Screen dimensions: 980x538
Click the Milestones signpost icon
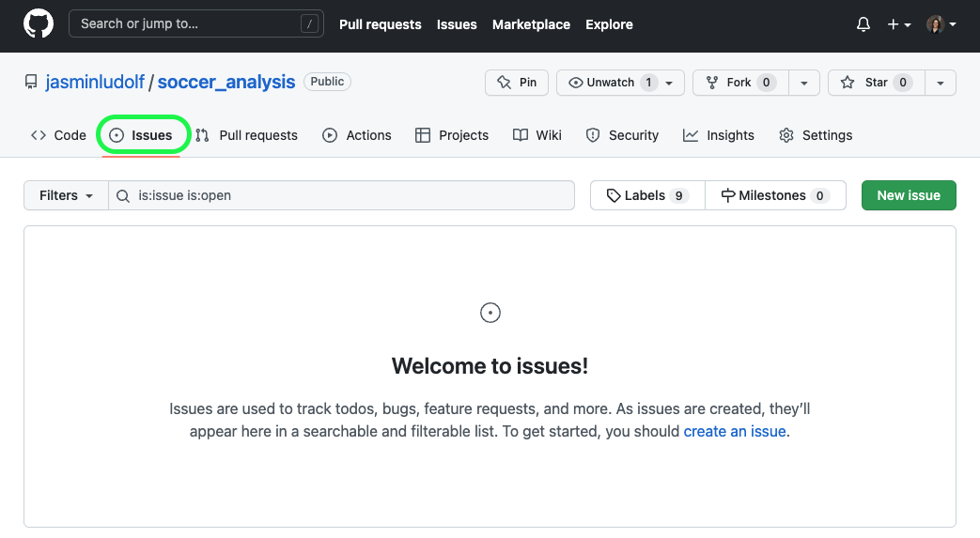tap(728, 195)
